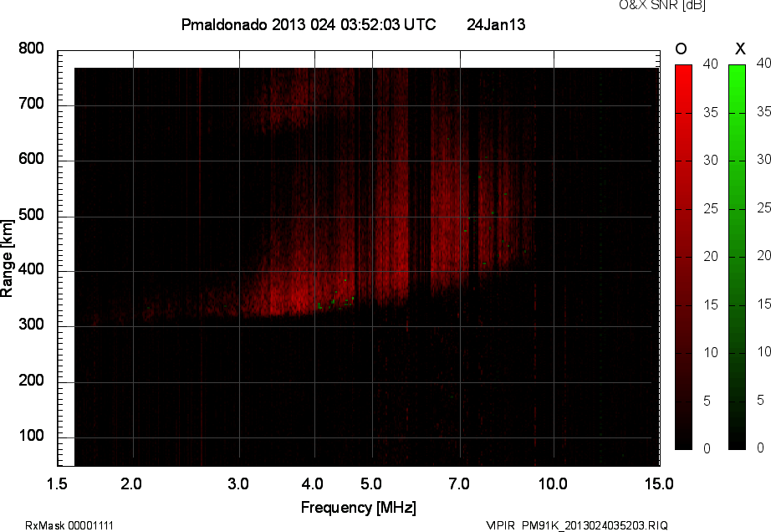Click the 400 km range tick label
The image size is (771, 532).
point(31,269)
